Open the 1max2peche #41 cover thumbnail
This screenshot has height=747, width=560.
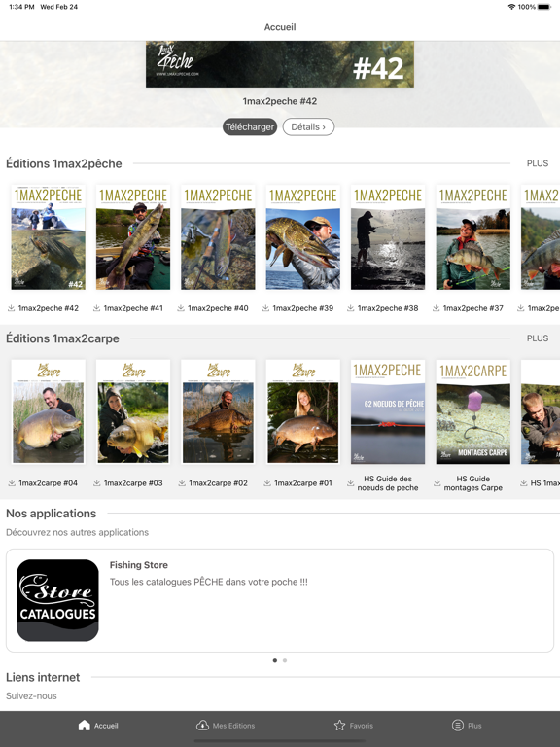click(133, 237)
